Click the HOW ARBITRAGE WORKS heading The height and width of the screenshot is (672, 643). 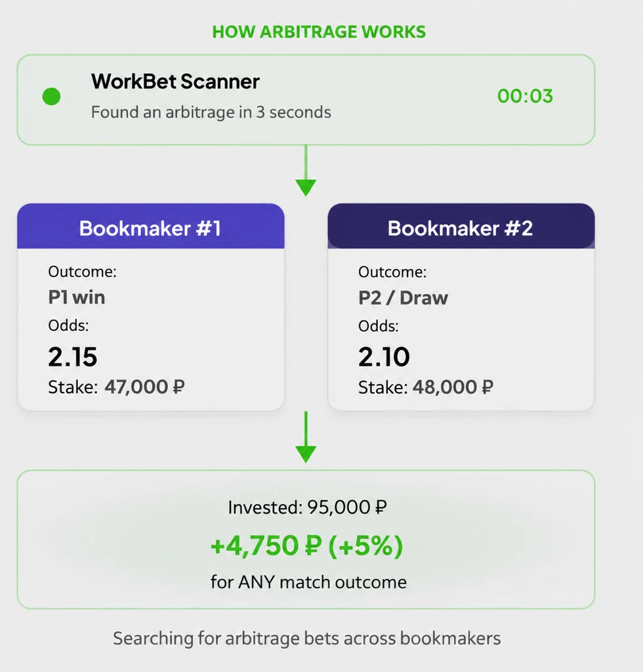click(x=319, y=31)
